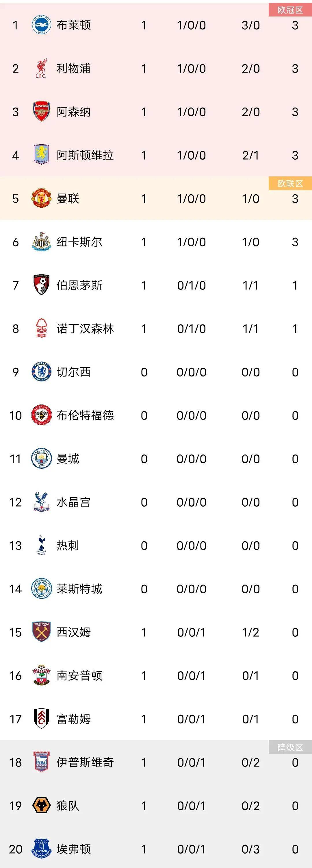Image resolution: width=312 pixels, height=868 pixels.
Task: Select the 西汉姆 team name
Action: [x=74, y=632]
